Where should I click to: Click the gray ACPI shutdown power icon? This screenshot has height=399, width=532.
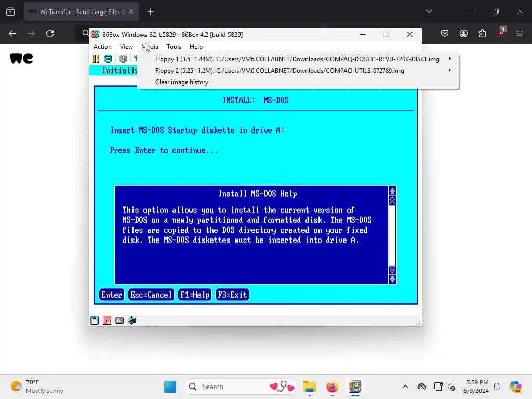pyautogui.click(x=123, y=59)
